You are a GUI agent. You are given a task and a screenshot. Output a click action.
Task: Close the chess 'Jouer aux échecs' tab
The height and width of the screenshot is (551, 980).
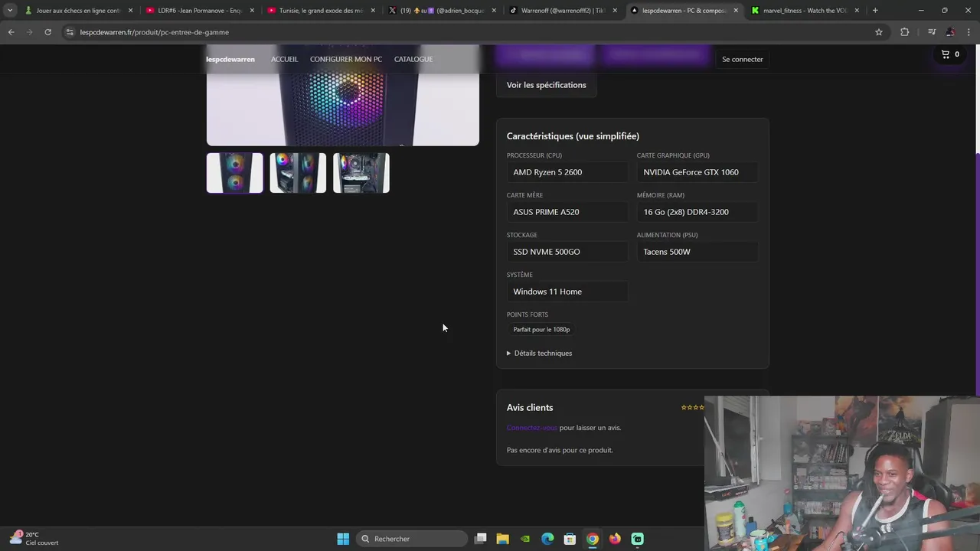click(x=130, y=11)
